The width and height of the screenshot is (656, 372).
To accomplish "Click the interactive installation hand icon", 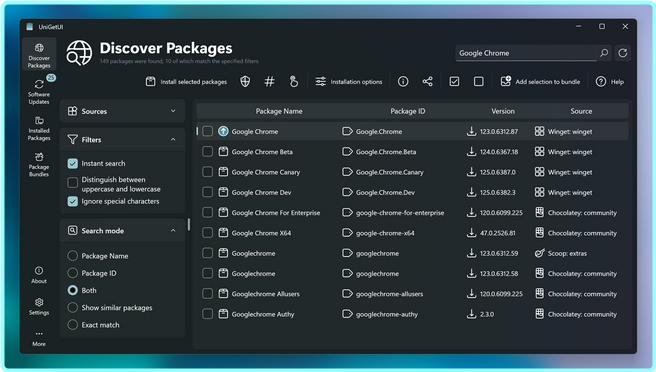I will pyautogui.click(x=294, y=82).
